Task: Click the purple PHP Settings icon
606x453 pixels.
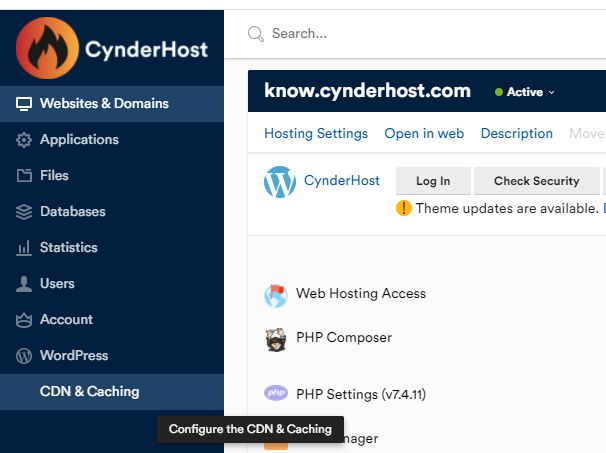Action: (x=276, y=393)
